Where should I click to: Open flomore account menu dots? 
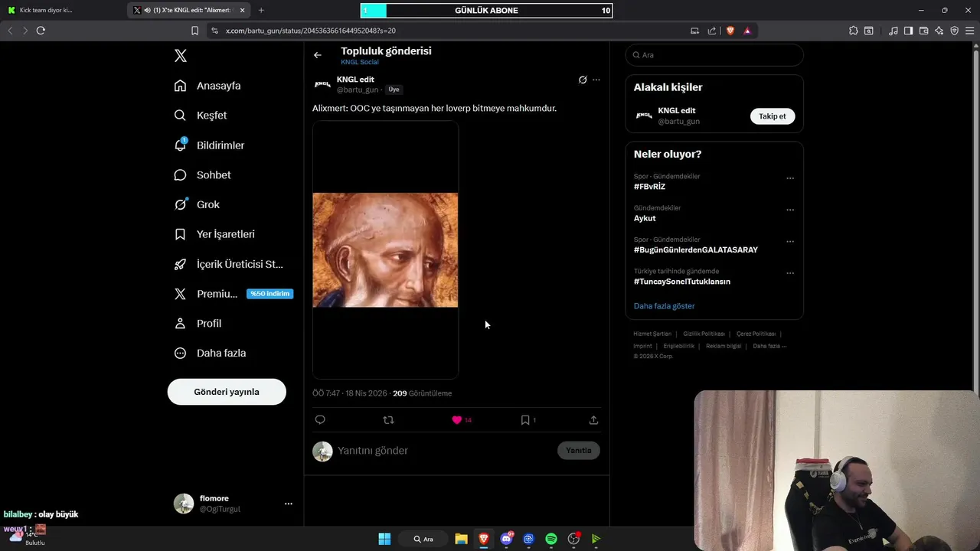coord(289,504)
